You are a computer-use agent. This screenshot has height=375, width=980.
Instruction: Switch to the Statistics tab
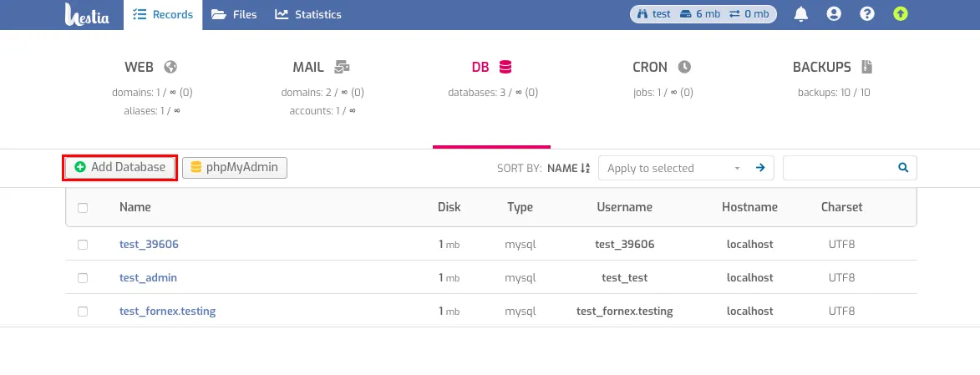pyautogui.click(x=309, y=14)
